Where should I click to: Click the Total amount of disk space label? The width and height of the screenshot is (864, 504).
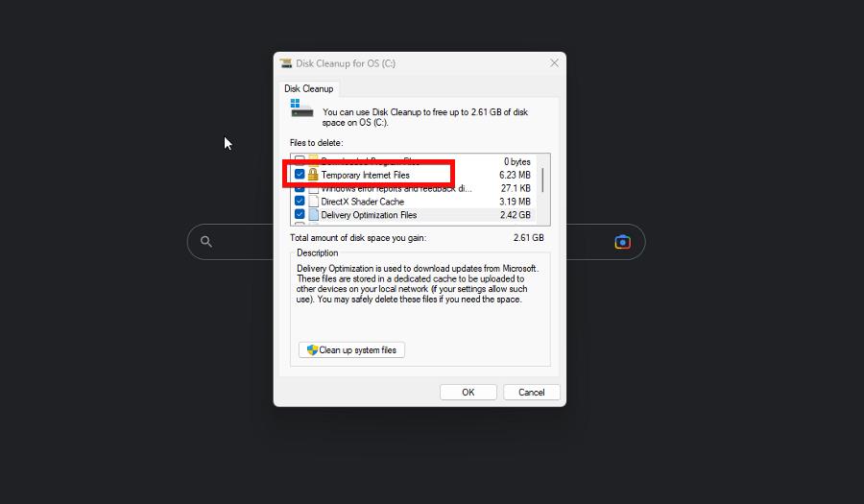pos(358,238)
